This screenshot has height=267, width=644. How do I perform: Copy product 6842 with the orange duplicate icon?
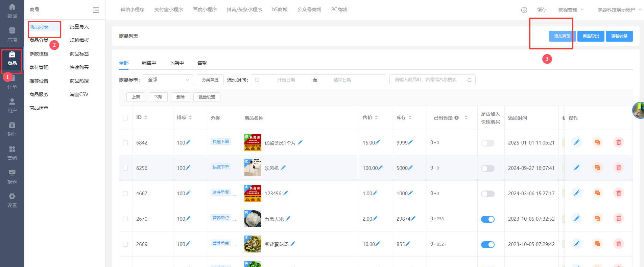(x=598, y=142)
